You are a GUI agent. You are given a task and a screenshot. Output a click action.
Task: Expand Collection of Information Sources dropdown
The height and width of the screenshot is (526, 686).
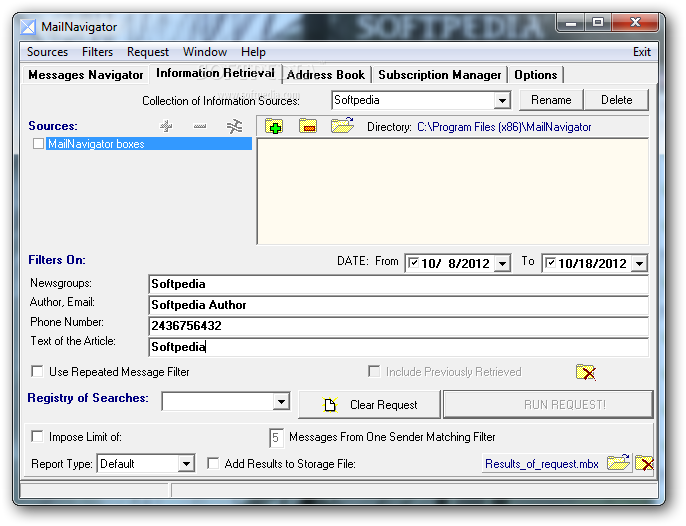[x=502, y=101]
